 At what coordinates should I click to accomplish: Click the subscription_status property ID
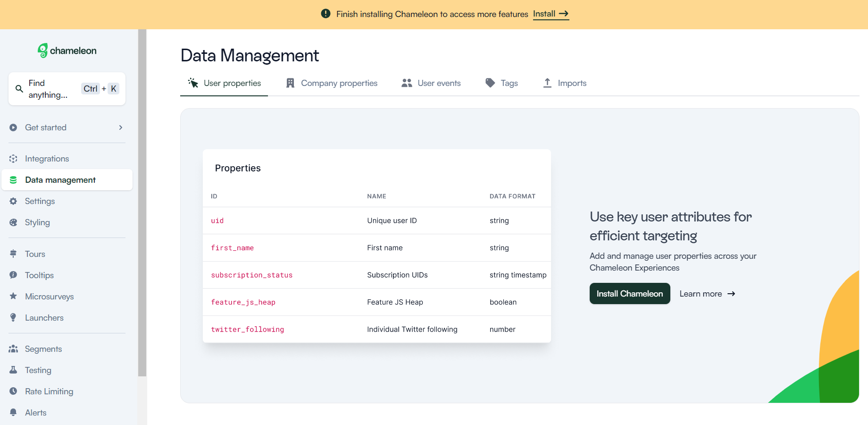tap(252, 275)
